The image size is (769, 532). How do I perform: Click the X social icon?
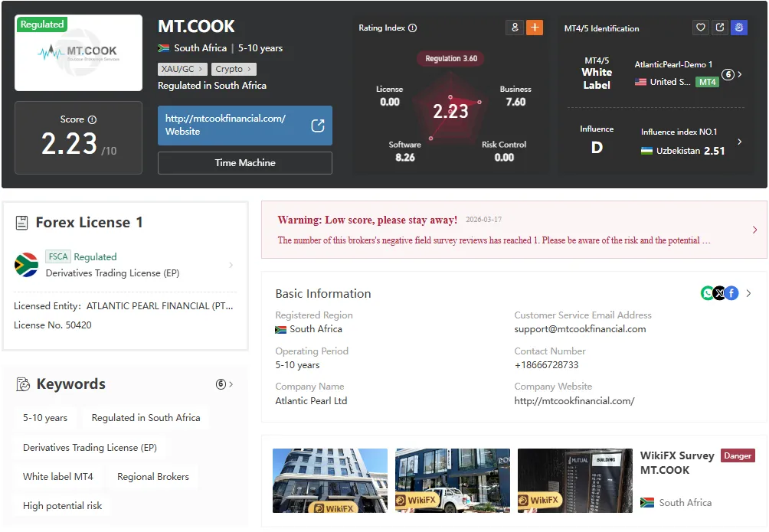719,293
